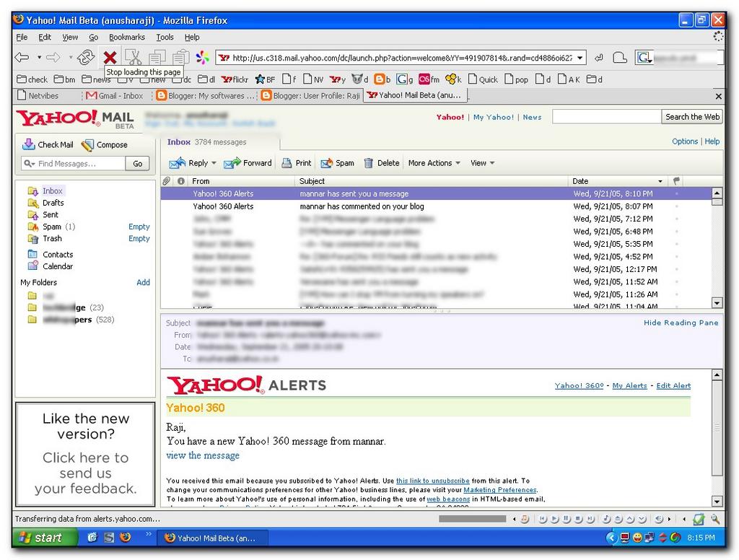
Task: Click the Compose pencil icon
Action: click(87, 145)
